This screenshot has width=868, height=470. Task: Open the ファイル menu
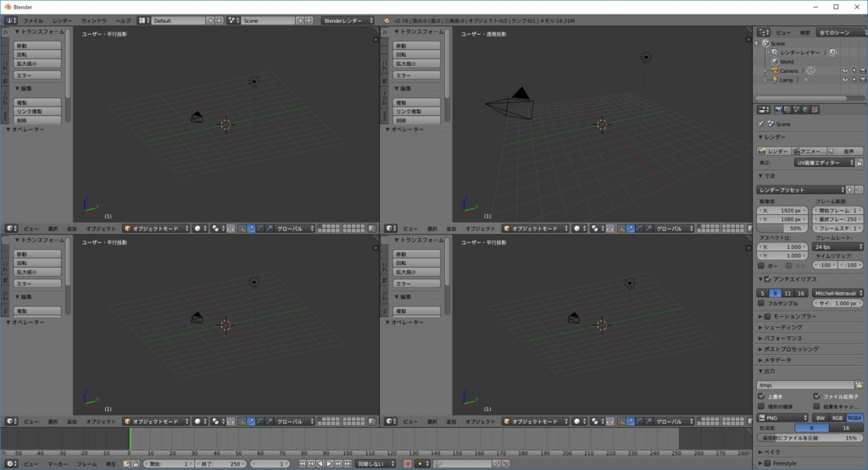33,20
